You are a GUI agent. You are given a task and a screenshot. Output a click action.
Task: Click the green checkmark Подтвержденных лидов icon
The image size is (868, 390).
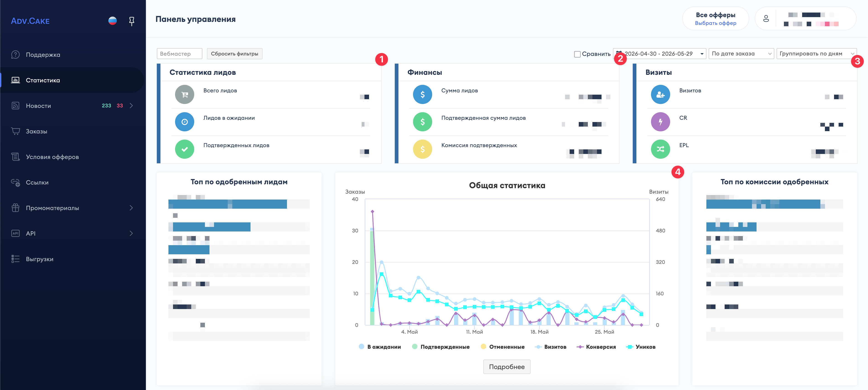click(x=185, y=149)
